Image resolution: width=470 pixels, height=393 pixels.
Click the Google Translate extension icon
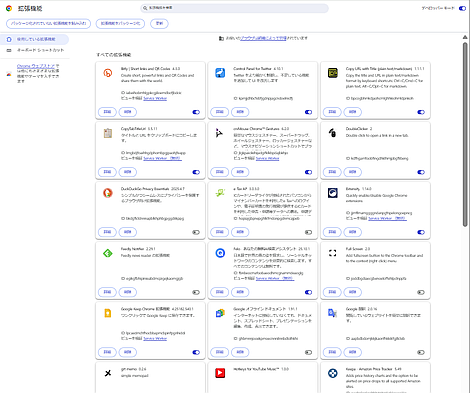pyautogui.click(x=332, y=313)
